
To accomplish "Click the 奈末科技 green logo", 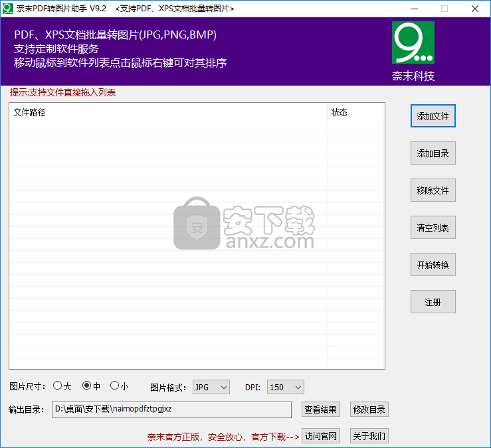I will pyautogui.click(x=413, y=42).
